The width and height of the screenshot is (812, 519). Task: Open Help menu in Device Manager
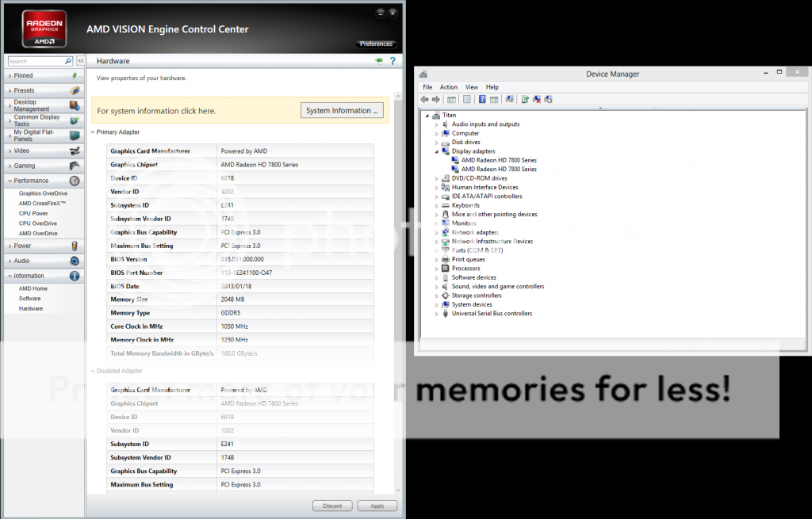pos(492,87)
